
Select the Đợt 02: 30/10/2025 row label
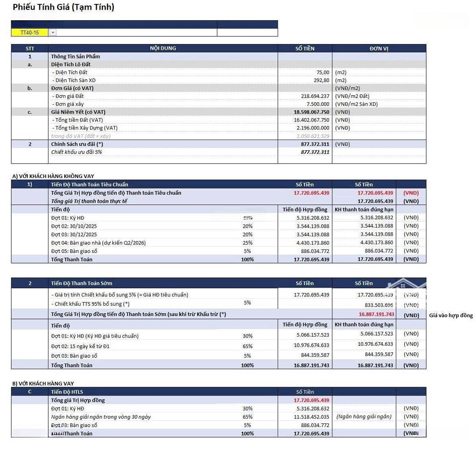(74, 226)
